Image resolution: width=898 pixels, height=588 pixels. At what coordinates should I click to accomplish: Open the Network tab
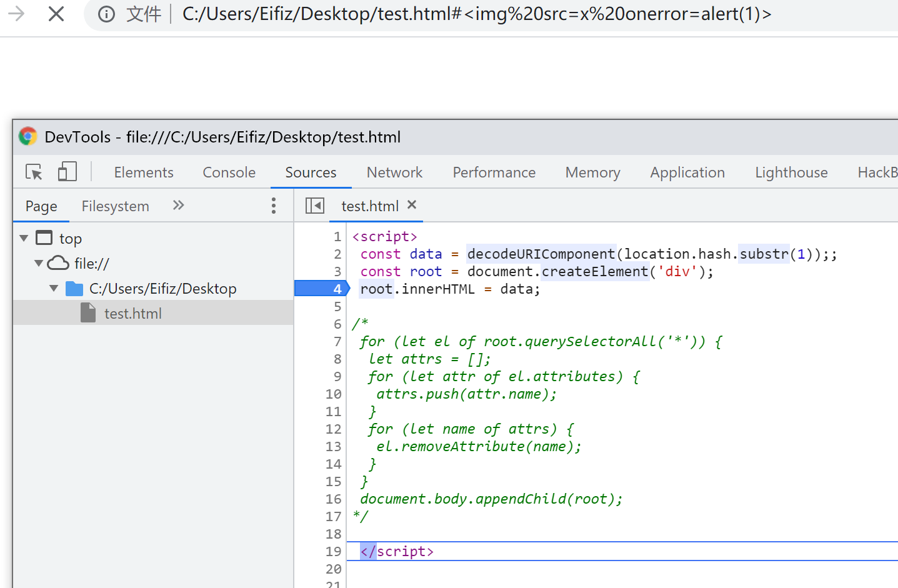(x=394, y=172)
